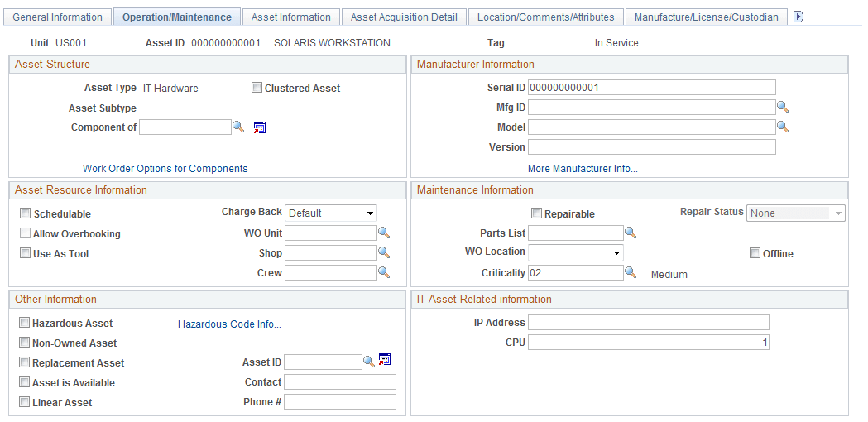Look up Mfg ID values

pos(783,107)
